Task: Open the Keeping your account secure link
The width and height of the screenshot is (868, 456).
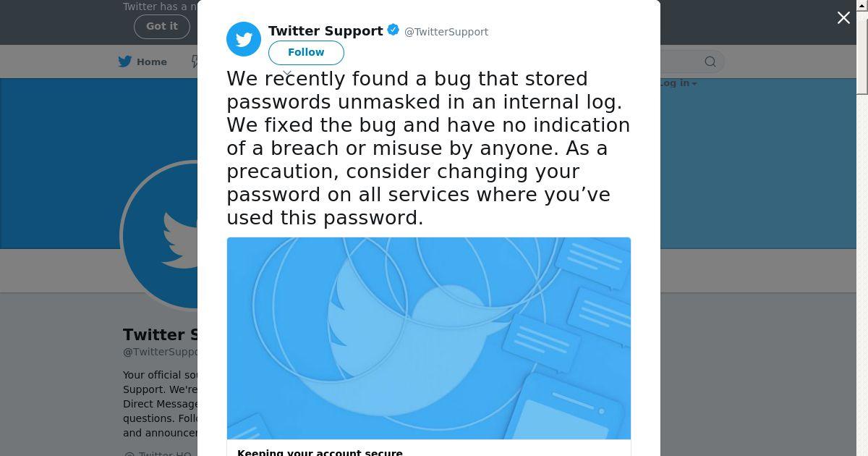Action: click(320, 452)
